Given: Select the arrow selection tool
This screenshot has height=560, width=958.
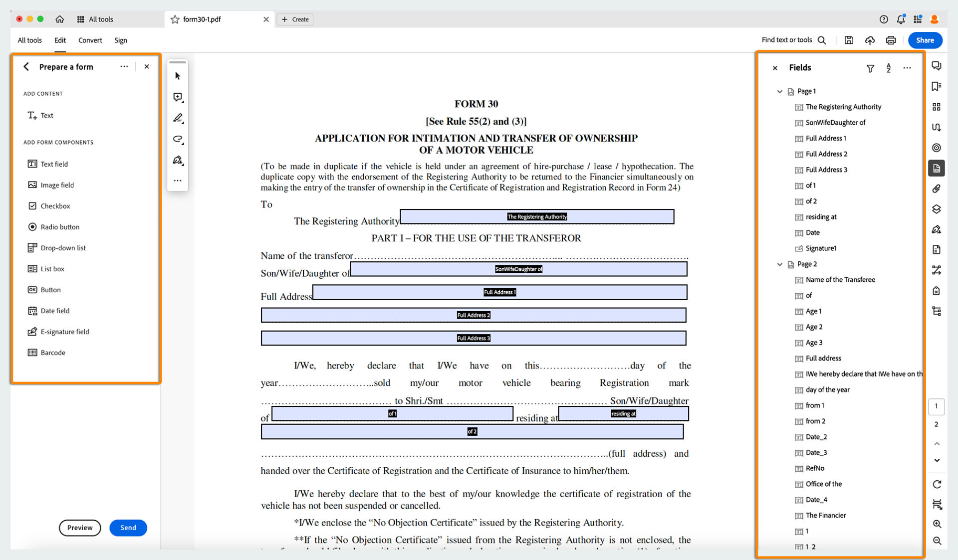Looking at the screenshot, I should tap(178, 76).
